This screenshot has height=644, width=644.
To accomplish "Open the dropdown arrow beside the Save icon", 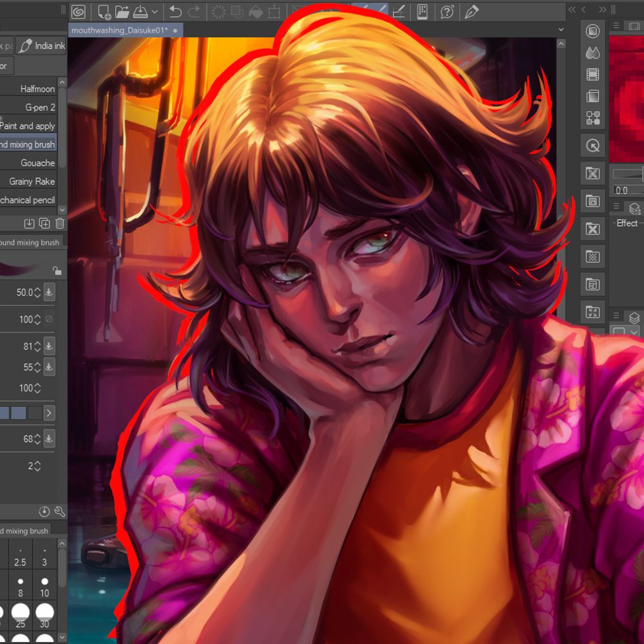I will (155, 12).
